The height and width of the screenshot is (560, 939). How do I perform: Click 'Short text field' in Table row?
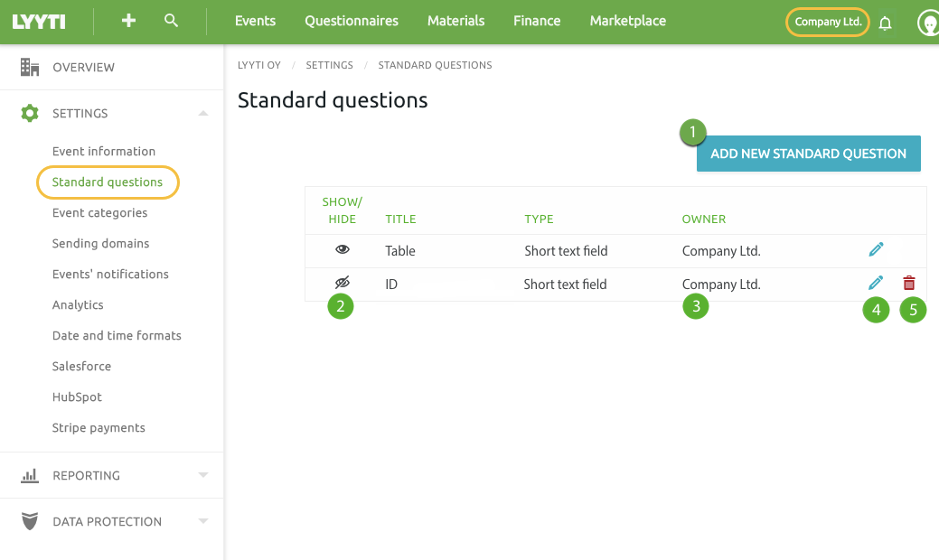[x=566, y=251]
